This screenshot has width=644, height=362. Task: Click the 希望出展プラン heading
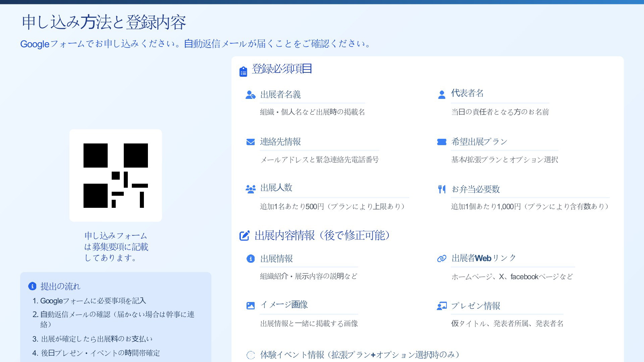479,142
